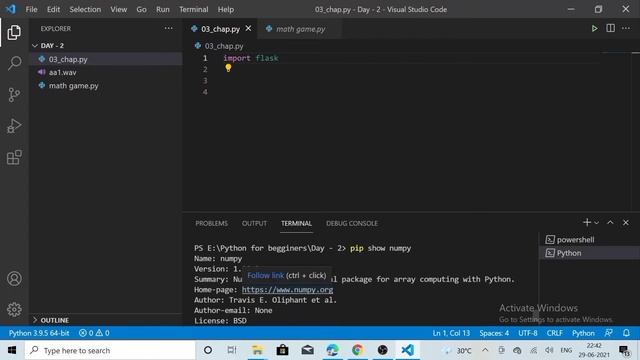Change end of line sequence CRLF
Image resolution: width=640 pixels, height=360 pixels.
pos(554,333)
